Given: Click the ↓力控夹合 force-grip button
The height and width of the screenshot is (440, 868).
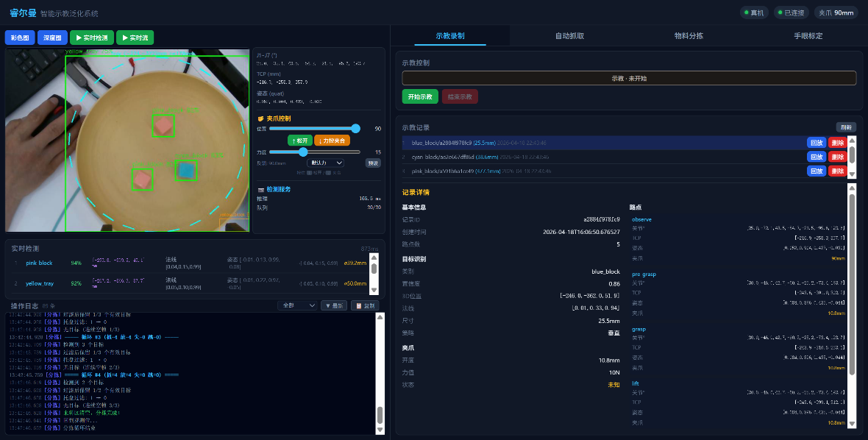Looking at the screenshot, I should (x=332, y=140).
